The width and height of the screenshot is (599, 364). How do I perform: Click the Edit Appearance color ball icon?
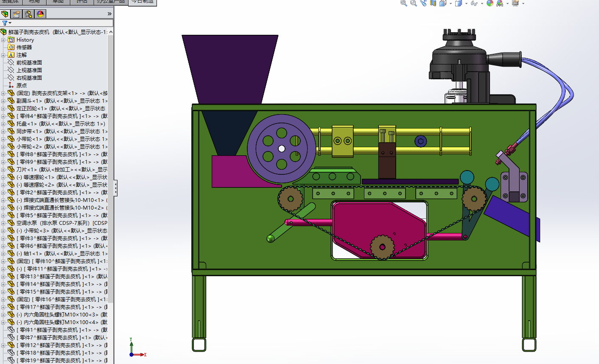click(490, 3)
